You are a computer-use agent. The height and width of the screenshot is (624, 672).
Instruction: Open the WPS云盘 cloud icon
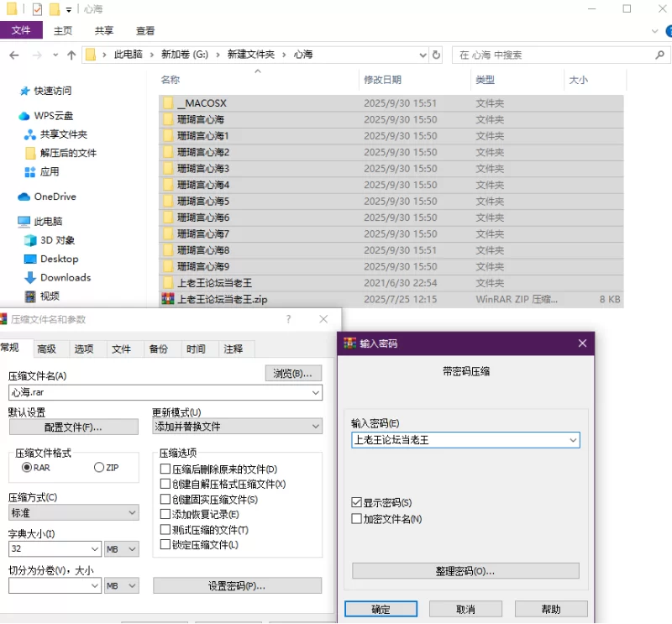[24, 116]
